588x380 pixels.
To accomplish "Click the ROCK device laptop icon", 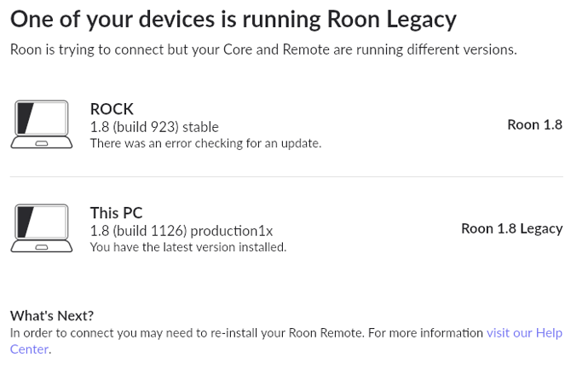I will pos(41,124).
